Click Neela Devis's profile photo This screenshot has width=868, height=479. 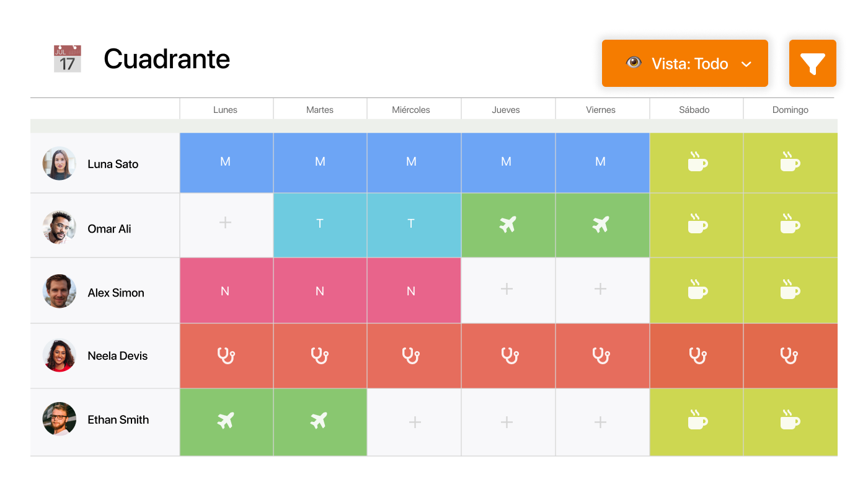tap(59, 356)
